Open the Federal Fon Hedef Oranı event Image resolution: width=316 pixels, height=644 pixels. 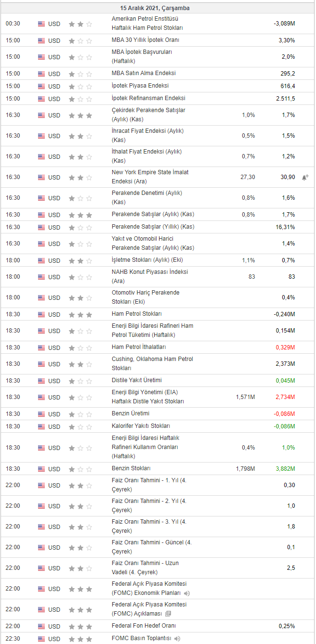pos(144,626)
